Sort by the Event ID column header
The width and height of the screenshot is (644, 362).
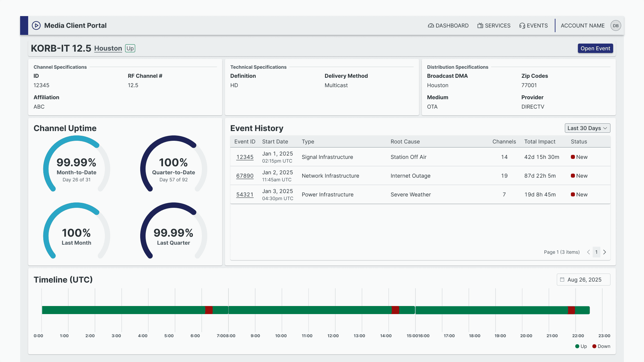245,141
